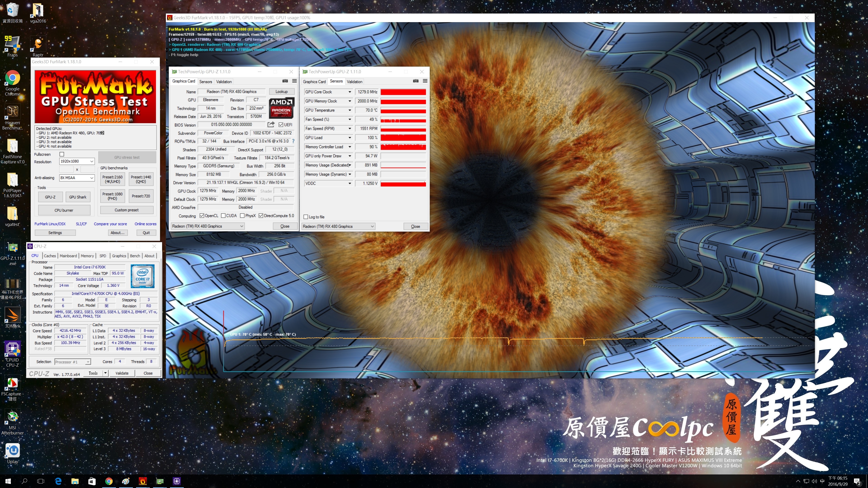Viewport: 868px width, 488px height.
Task: Select the PotPlayer desktop icon
Action: (x=12, y=185)
